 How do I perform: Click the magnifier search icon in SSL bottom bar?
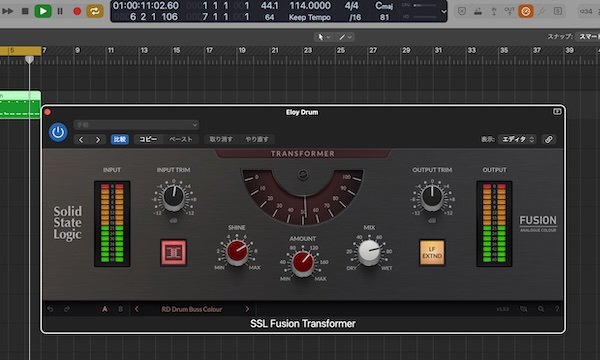click(x=541, y=309)
